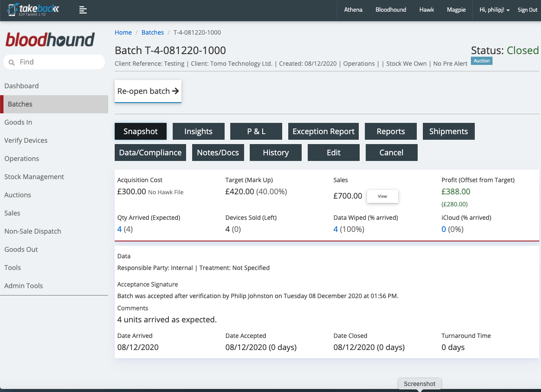Viewport: 541px width, 392px height.
Task: Open Tools sidebar item
Action: pyautogui.click(x=54, y=267)
